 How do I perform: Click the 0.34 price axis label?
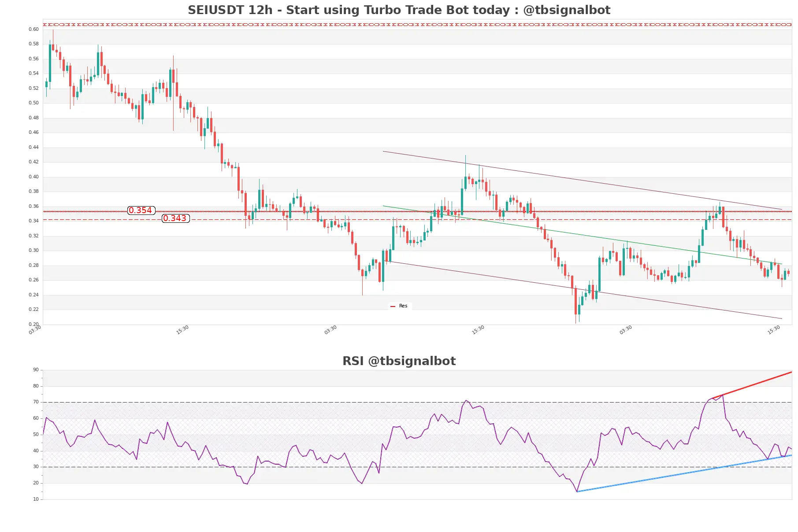[x=33, y=221]
